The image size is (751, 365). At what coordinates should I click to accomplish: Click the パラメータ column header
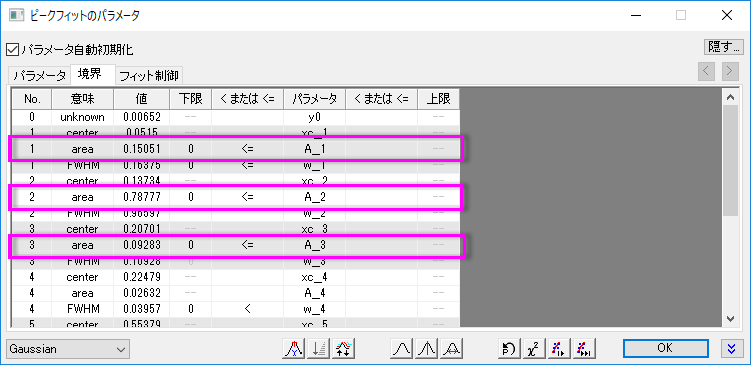(x=315, y=99)
